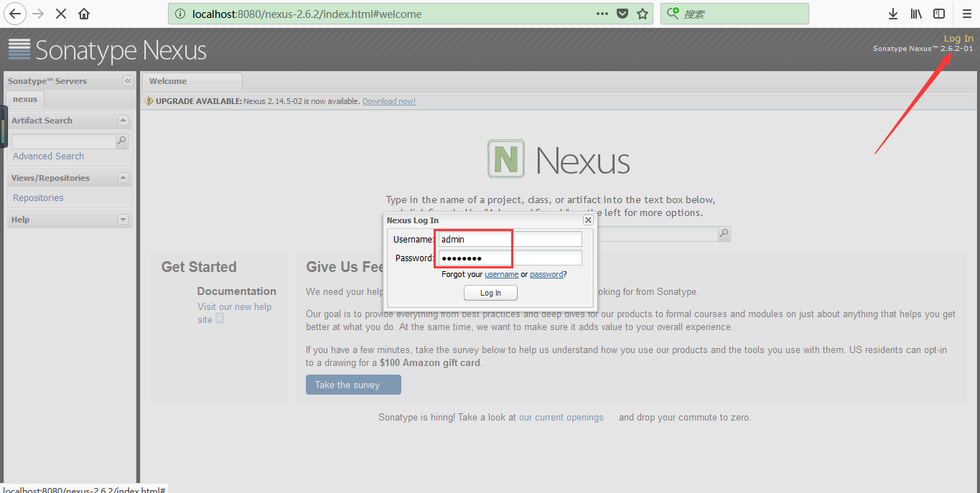Click Download now upgrade link
980x493 pixels.
(389, 101)
